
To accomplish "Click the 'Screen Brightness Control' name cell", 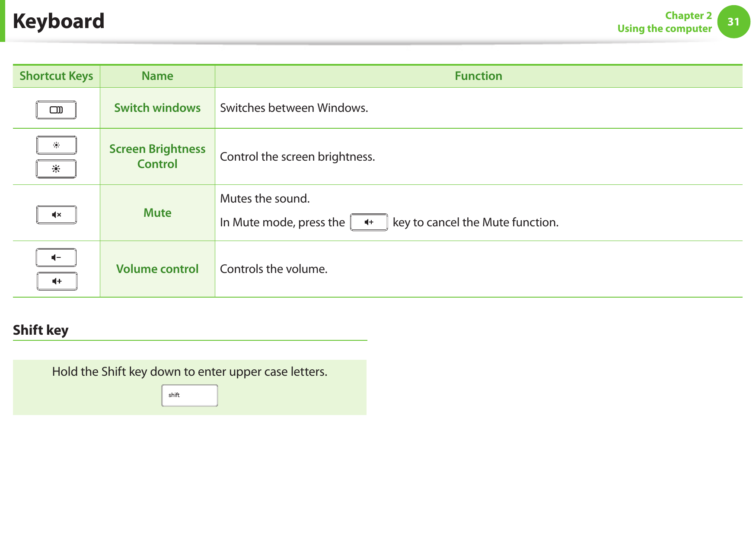I will pos(157,156).
